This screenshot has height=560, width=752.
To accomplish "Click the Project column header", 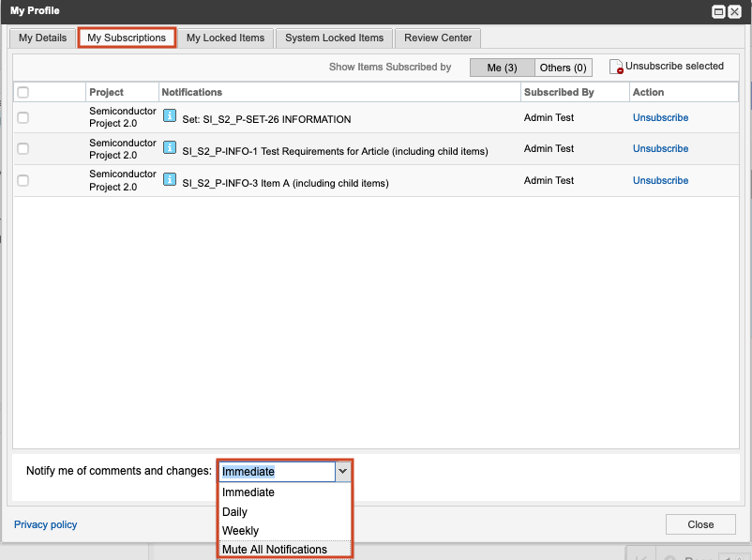I will click(x=122, y=92).
